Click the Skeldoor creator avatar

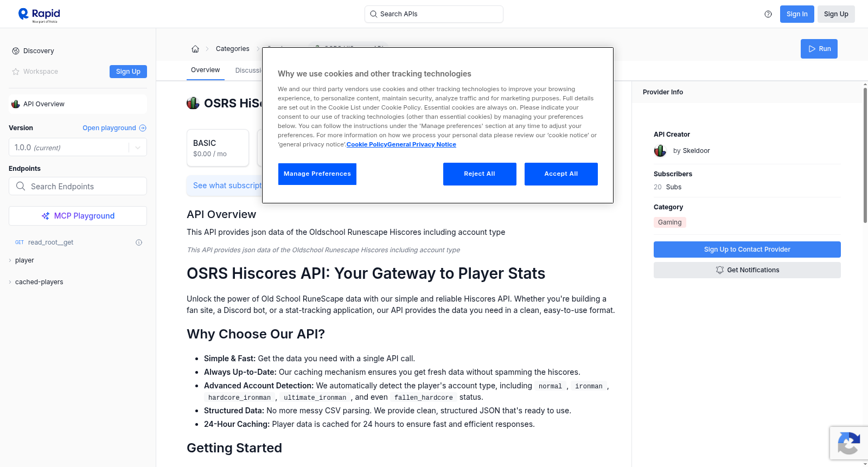pyautogui.click(x=660, y=151)
